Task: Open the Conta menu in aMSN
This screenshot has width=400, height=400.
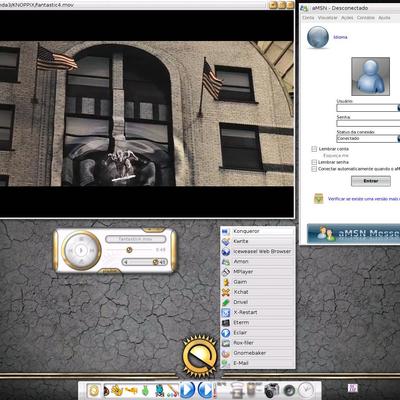Action: 308,18
